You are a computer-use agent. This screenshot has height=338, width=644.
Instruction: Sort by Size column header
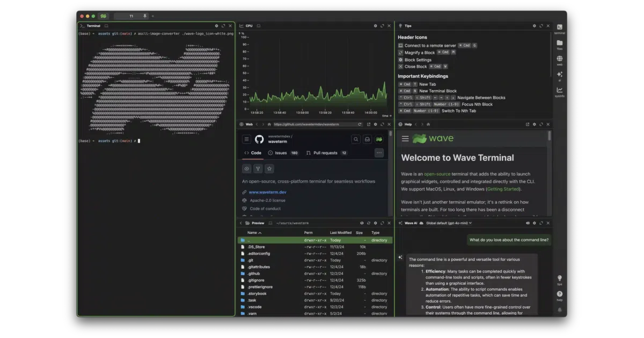pyautogui.click(x=359, y=233)
